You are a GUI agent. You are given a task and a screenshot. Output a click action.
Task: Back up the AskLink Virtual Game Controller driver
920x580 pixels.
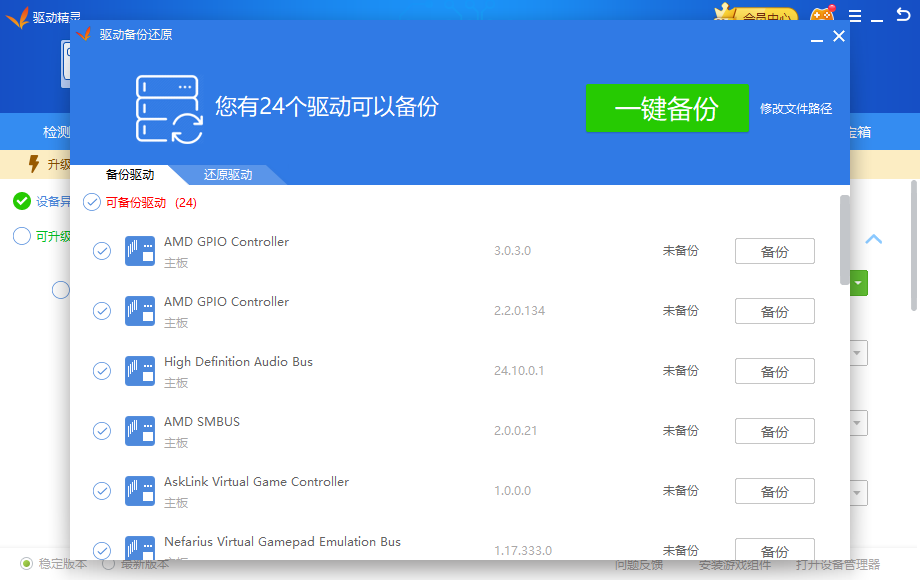point(774,491)
